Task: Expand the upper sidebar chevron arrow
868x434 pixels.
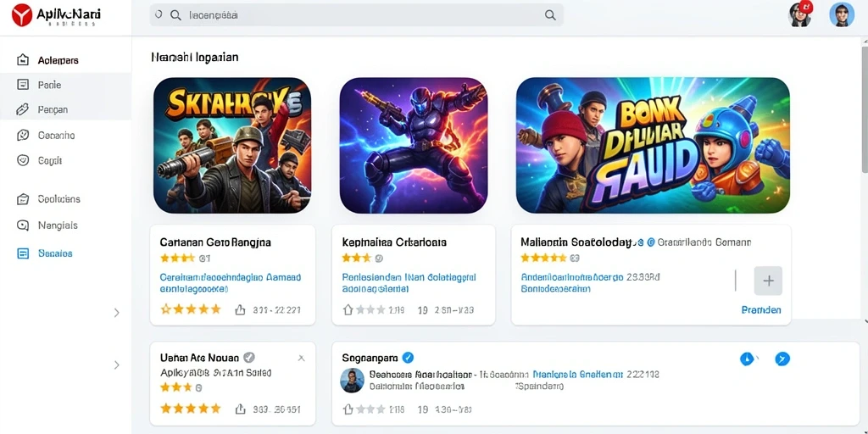Action: pyautogui.click(x=117, y=313)
